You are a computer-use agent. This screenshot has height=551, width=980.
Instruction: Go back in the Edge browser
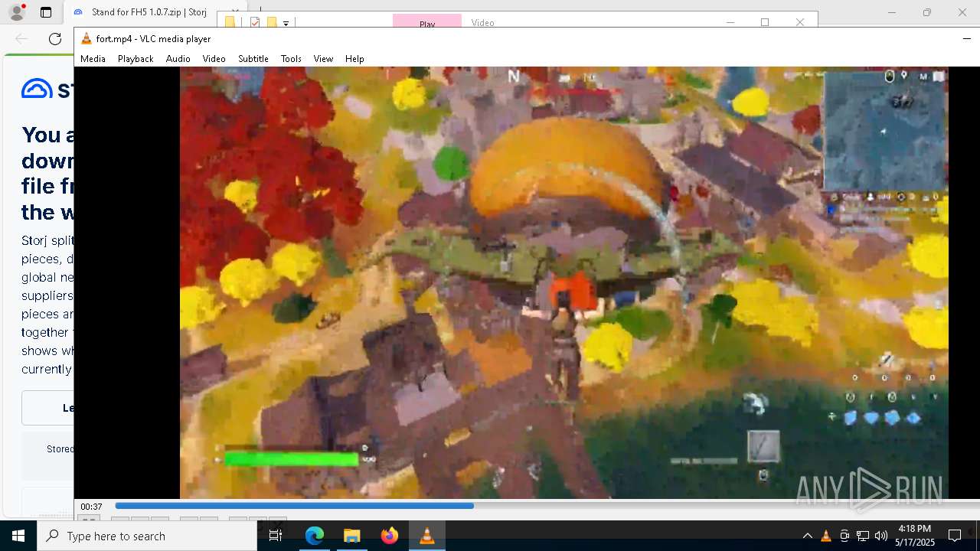tap(21, 39)
